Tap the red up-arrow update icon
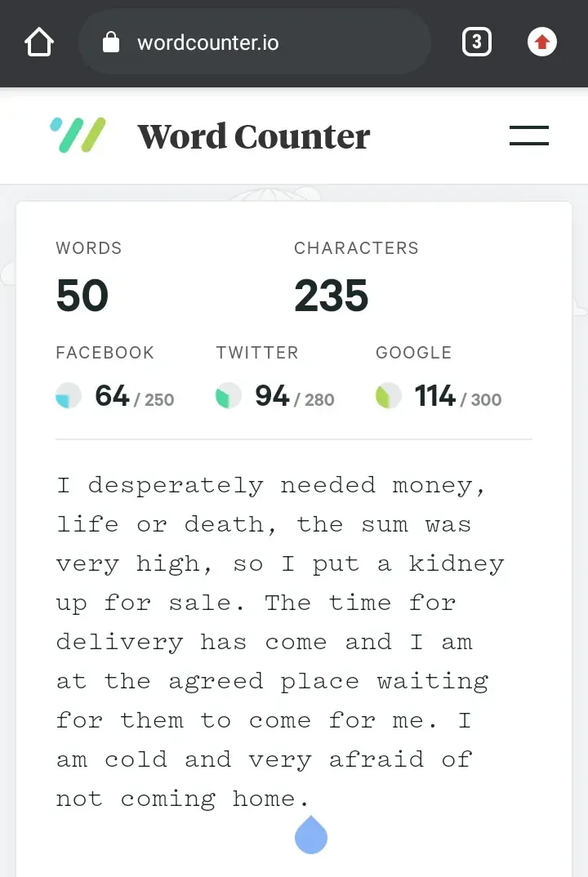 (x=542, y=42)
